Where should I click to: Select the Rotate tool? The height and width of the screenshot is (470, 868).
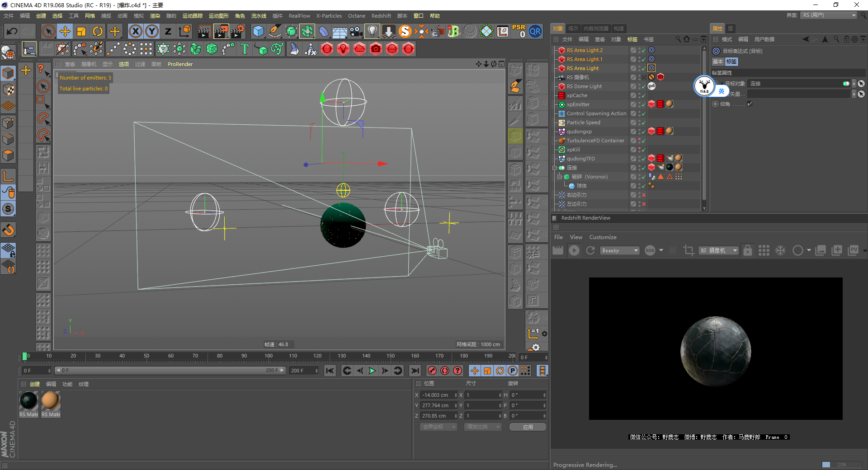point(98,31)
